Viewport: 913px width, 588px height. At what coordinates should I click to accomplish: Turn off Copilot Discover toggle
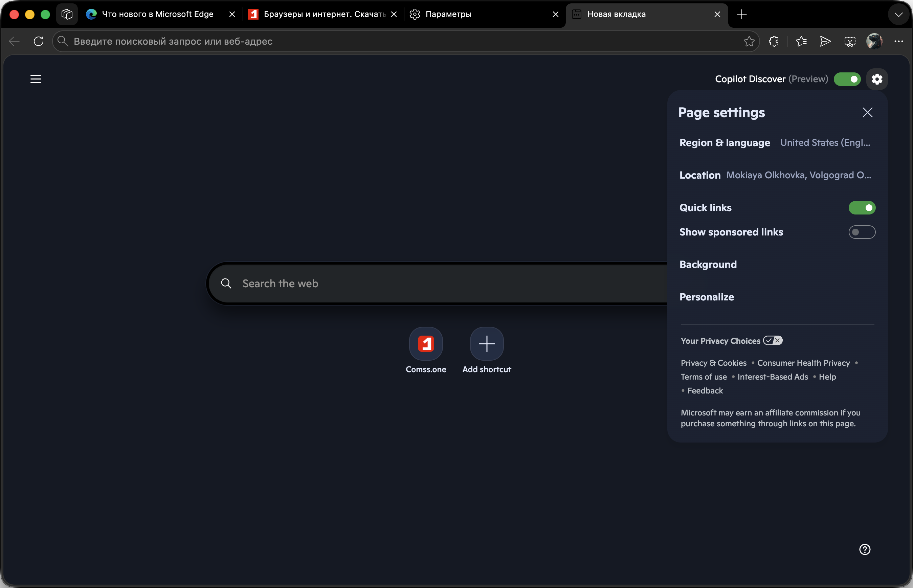click(847, 79)
